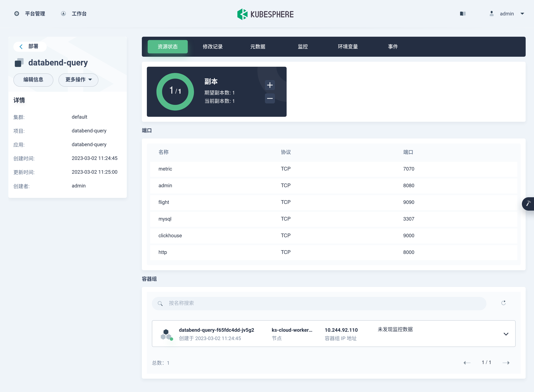Refresh the pod list
The height and width of the screenshot is (392, 534).
[x=503, y=303]
